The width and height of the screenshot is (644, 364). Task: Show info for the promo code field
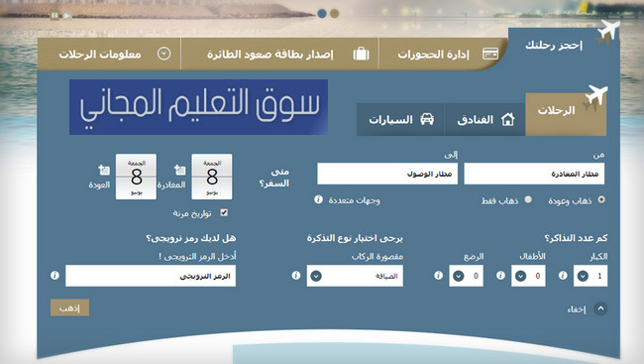[x=54, y=275]
